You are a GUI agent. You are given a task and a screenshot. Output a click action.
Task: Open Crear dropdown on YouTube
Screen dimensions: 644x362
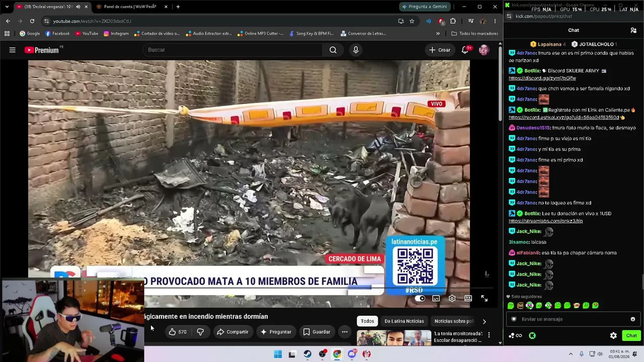[440, 50]
